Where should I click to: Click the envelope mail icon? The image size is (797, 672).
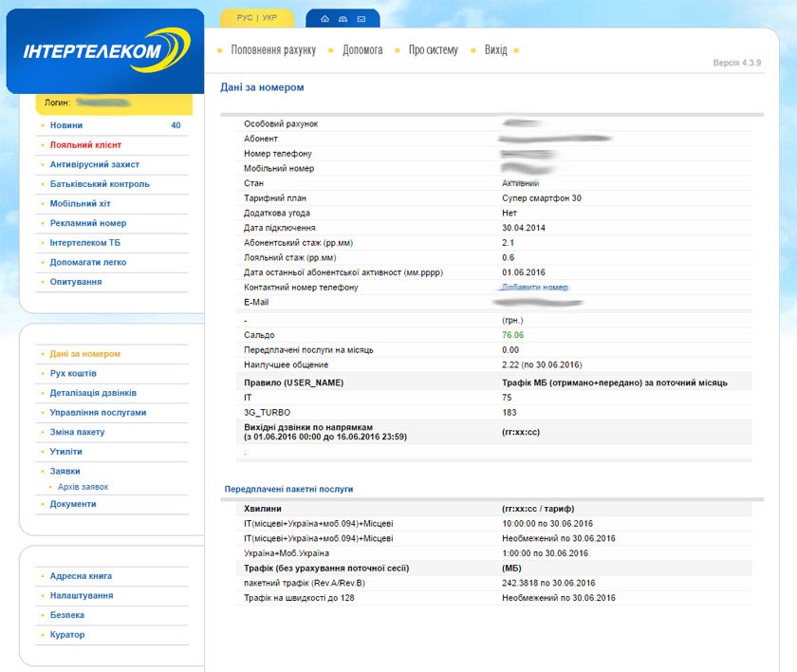(361, 19)
